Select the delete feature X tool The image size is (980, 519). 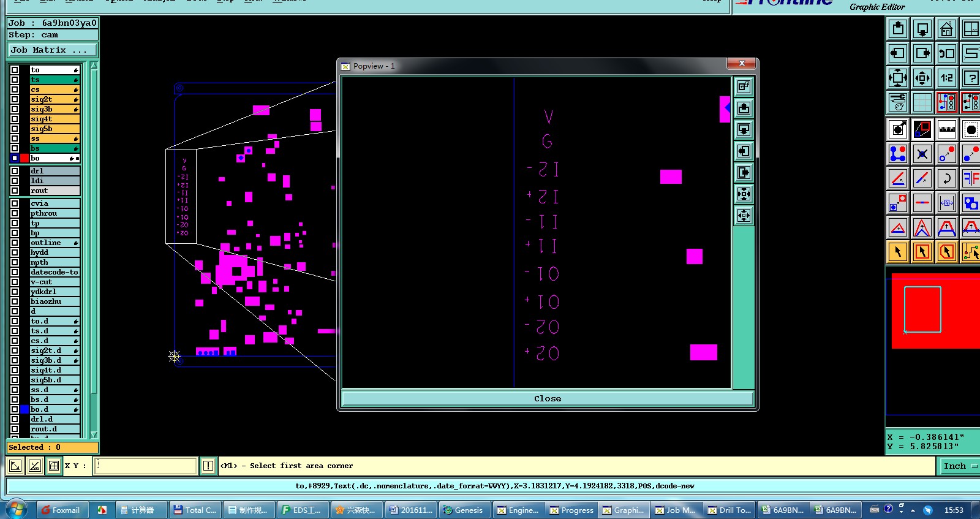click(922, 154)
